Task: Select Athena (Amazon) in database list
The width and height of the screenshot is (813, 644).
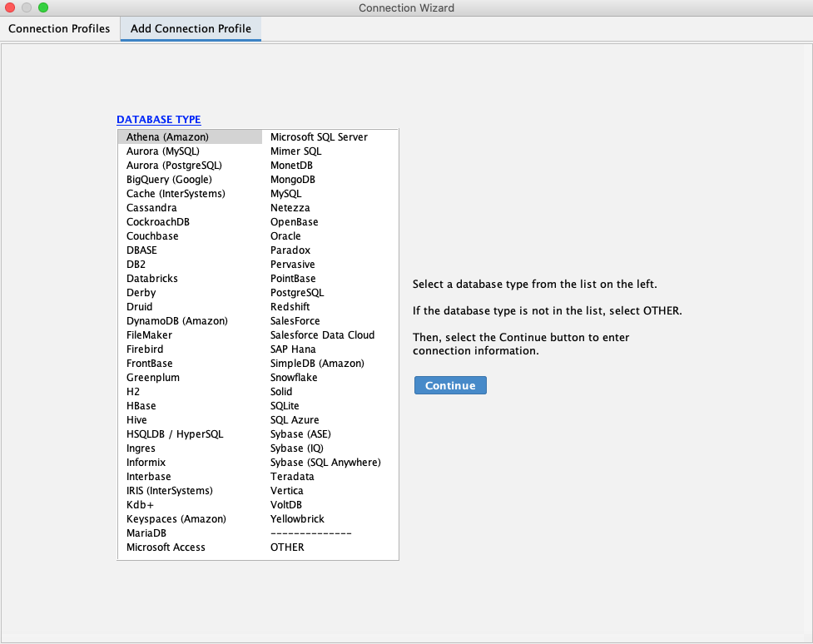Action: point(167,136)
